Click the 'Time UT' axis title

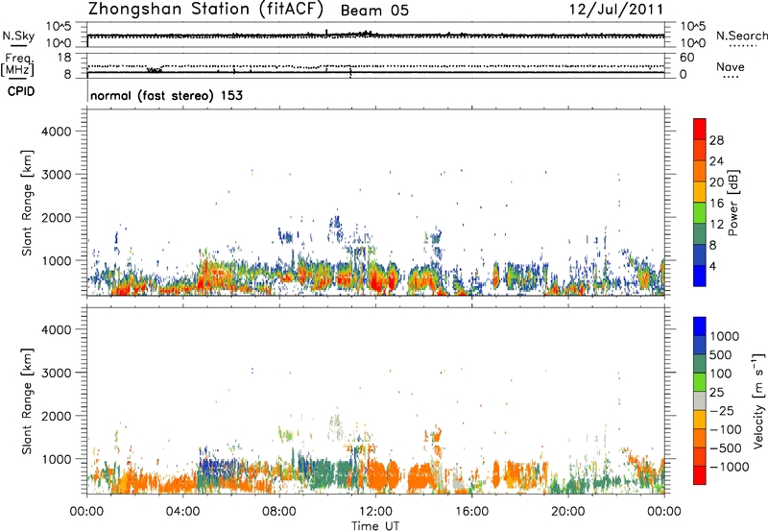375,526
